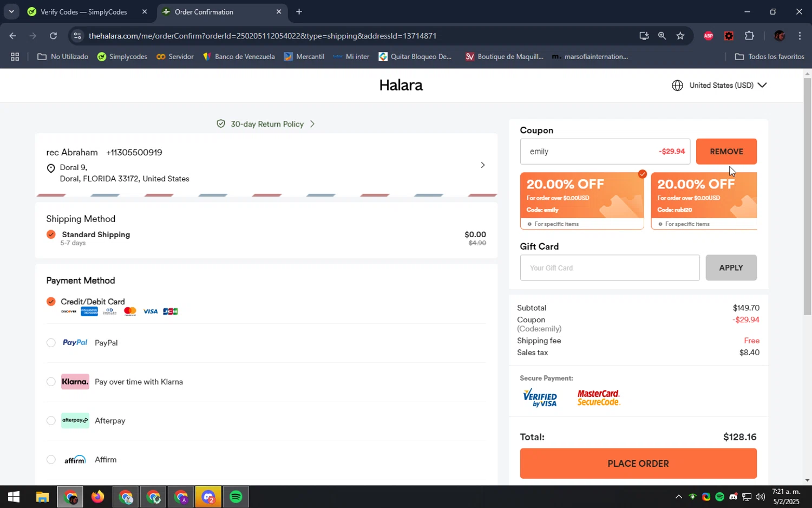Click the address bar URL
The image size is (812, 508).
tap(263, 36)
